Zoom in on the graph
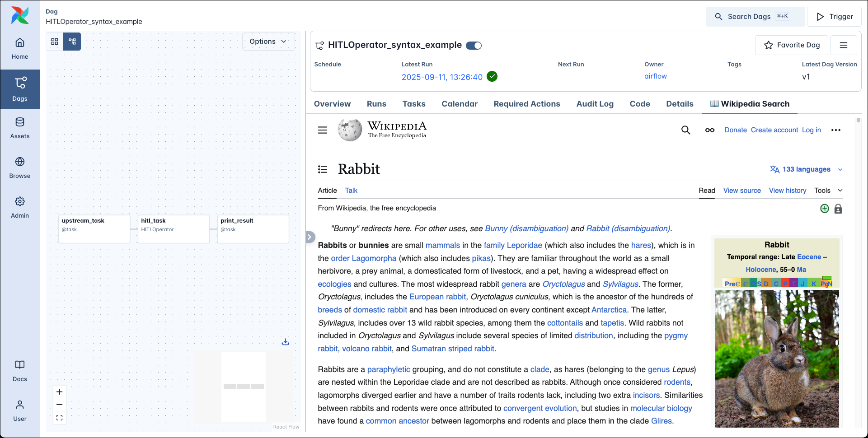The image size is (868, 438). point(60,391)
